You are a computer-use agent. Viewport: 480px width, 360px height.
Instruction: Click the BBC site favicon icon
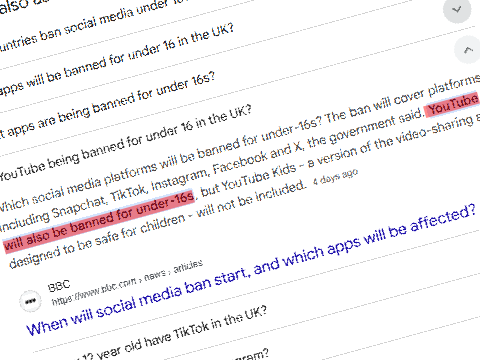[31, 301]
